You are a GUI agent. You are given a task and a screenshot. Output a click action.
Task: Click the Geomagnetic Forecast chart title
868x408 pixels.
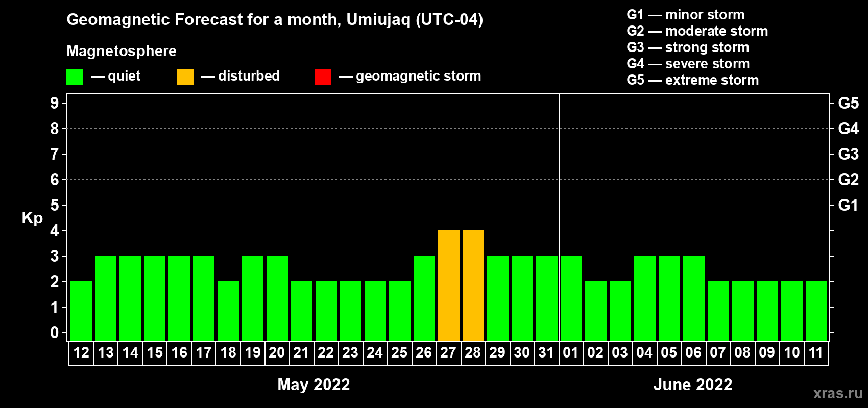point(275,20)
